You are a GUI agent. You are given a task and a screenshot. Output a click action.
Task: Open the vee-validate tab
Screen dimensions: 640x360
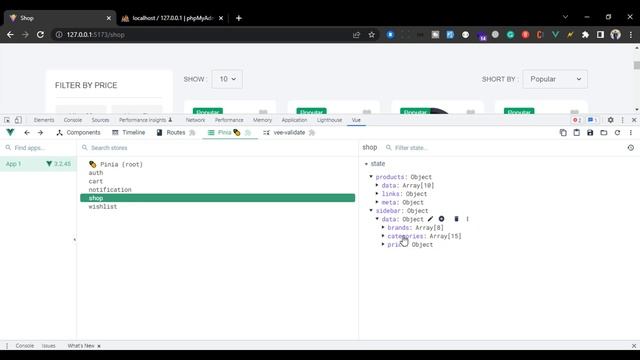tap(289, 133)
